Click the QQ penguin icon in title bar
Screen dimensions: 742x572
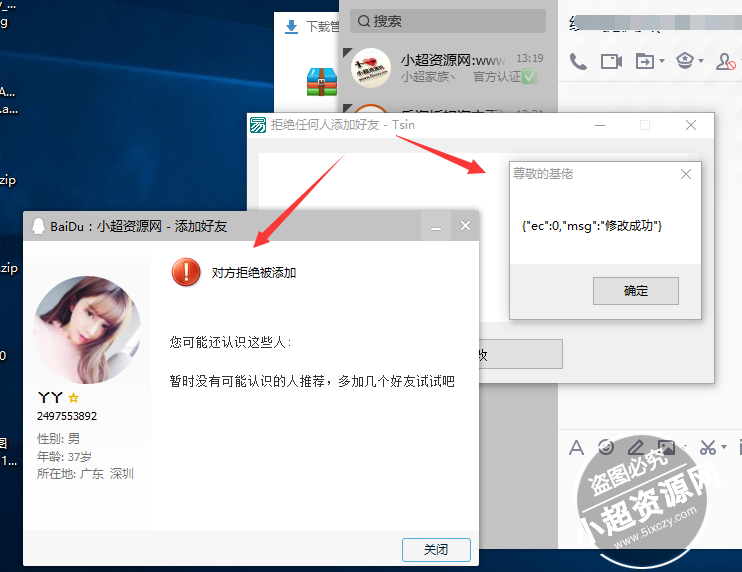(x=38, y=226)
